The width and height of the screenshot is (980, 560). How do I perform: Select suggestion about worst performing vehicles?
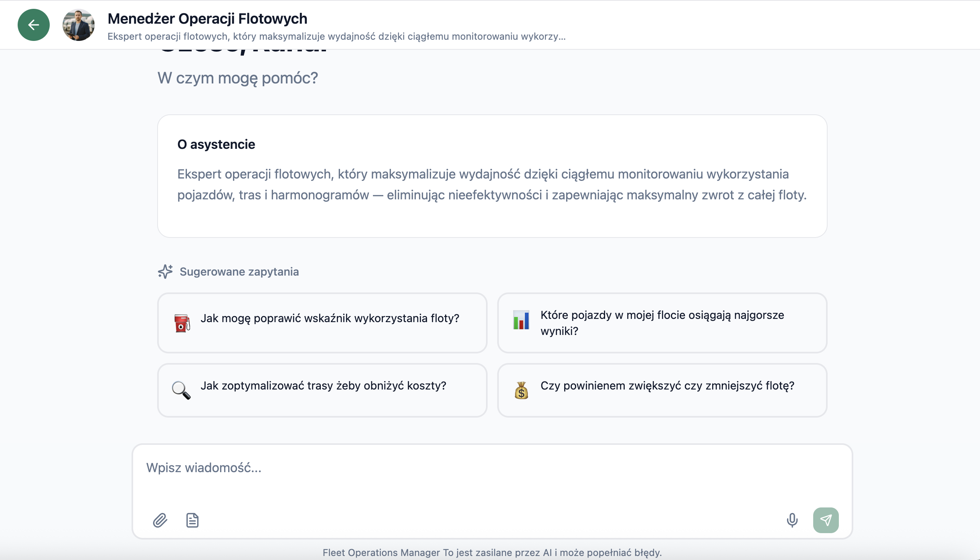click(x=662, y=323)
